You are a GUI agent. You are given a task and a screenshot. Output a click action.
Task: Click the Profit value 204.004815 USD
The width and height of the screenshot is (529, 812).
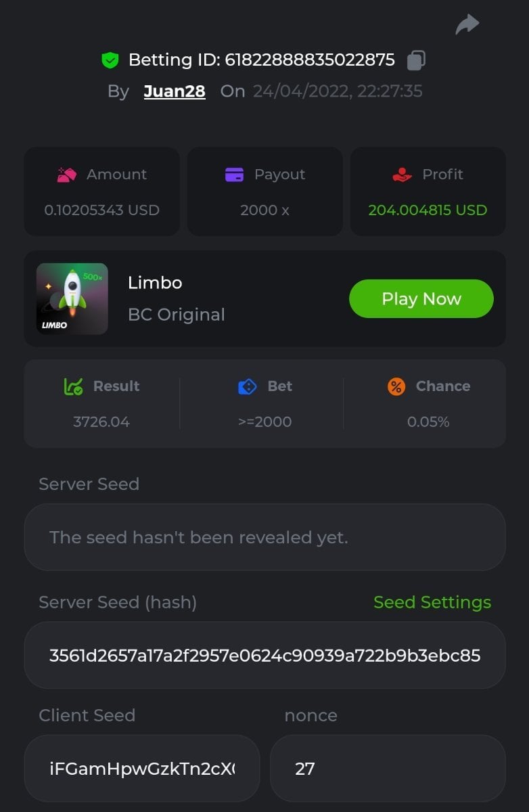click(428, 210)
